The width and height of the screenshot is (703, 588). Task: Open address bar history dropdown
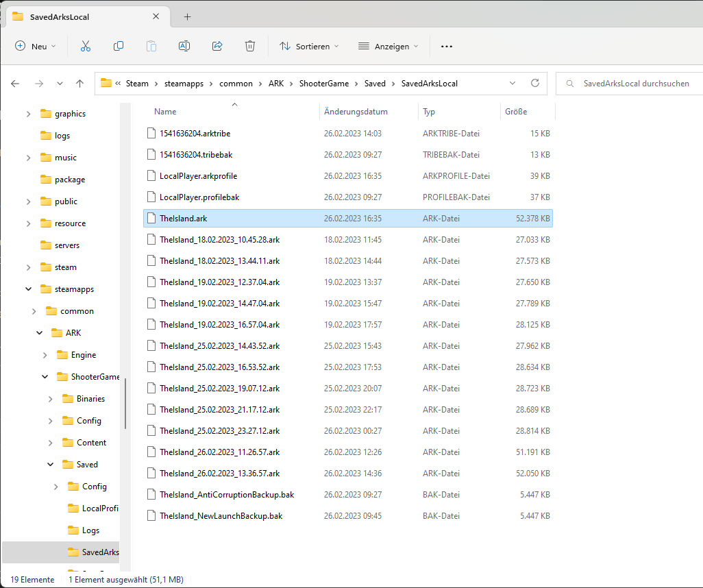click(x=513, y=83)
